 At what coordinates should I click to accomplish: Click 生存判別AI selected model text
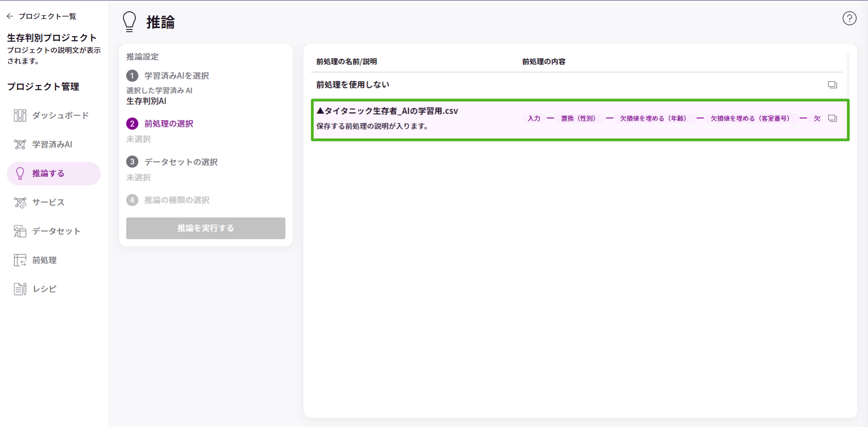click(x=146, y=101)
